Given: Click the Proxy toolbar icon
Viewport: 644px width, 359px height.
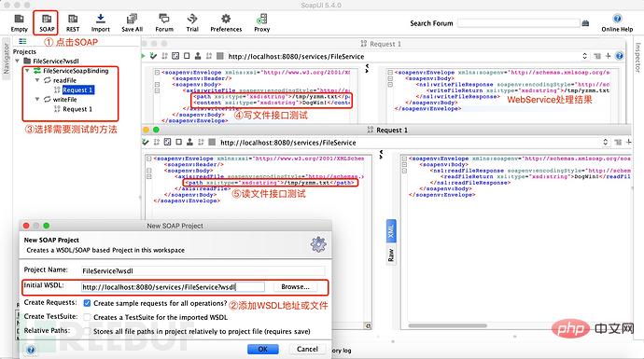Looking at the screenshot, I should [x=261, y=23].
